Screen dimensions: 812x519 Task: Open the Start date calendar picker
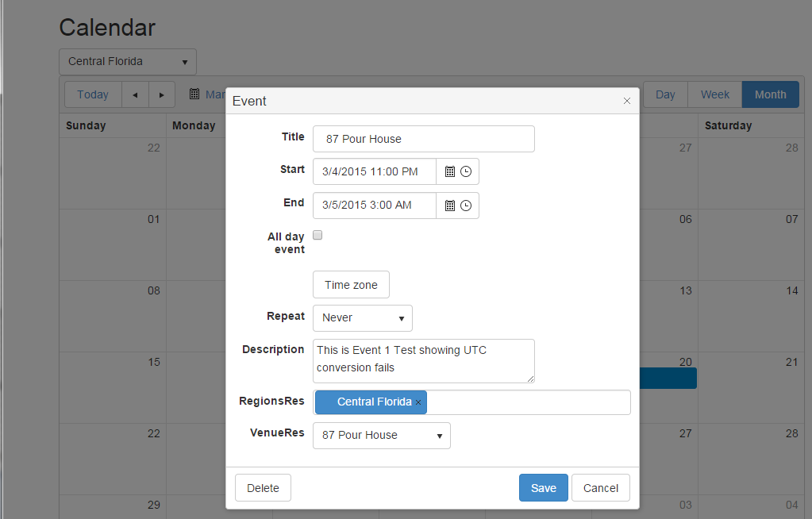[x=449, y=171]
